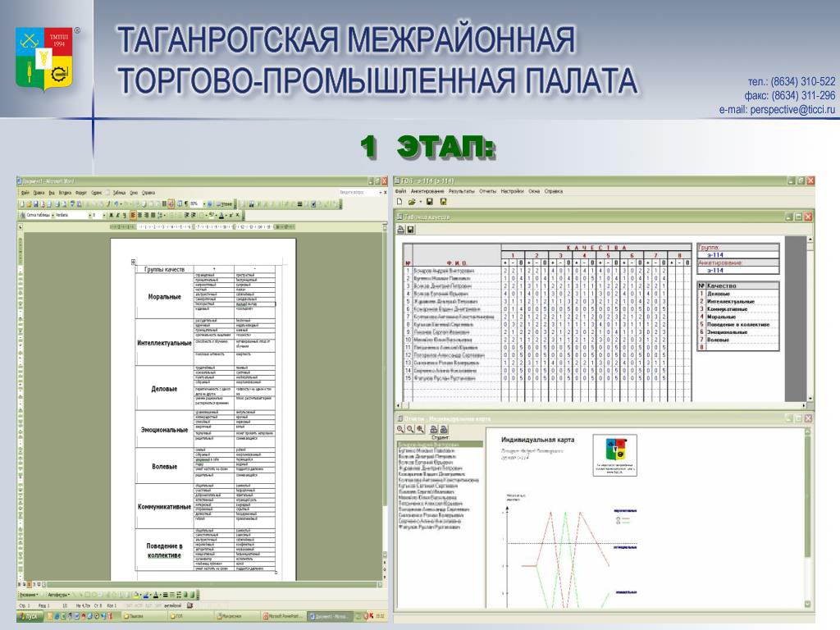Click Пуск start button on taskbar

[29, 617]
